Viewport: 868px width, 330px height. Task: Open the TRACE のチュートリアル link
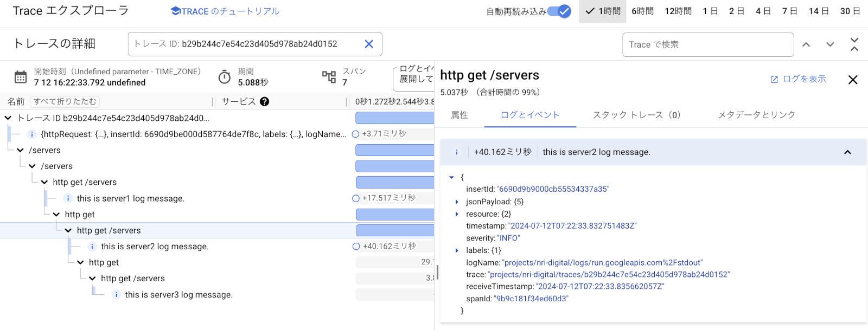coord(225,11)
